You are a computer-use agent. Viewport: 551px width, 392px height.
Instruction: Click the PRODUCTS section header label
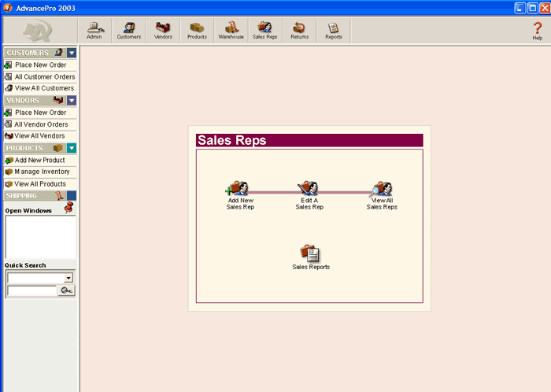[x=24, y=148]
